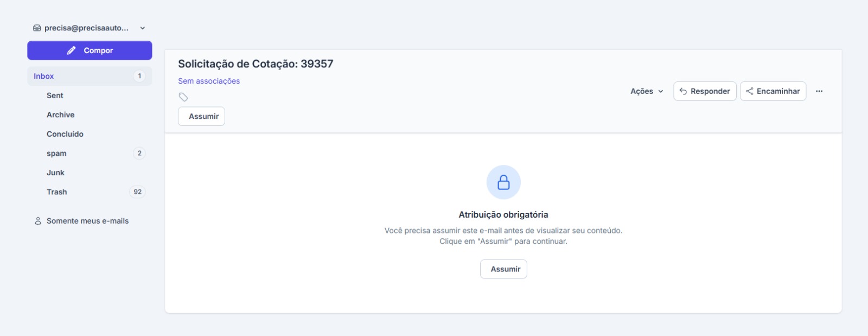Open the three-dots more options menu
This screenshot has width=868, height=336.
tap(819, 91)
